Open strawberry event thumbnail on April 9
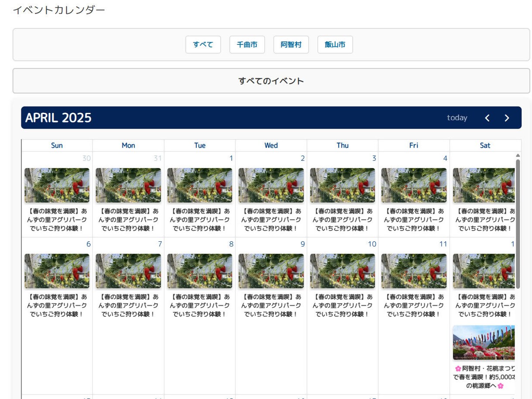The height and width of the screenshot is (399, 532). (271, 271)
